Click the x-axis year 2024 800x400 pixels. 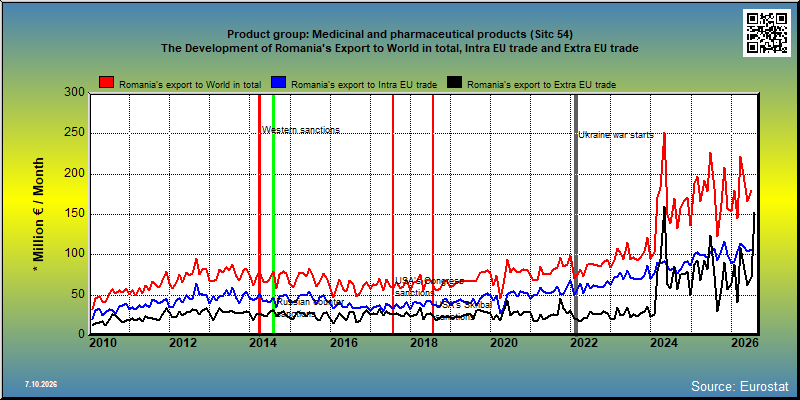pos(663,343)
